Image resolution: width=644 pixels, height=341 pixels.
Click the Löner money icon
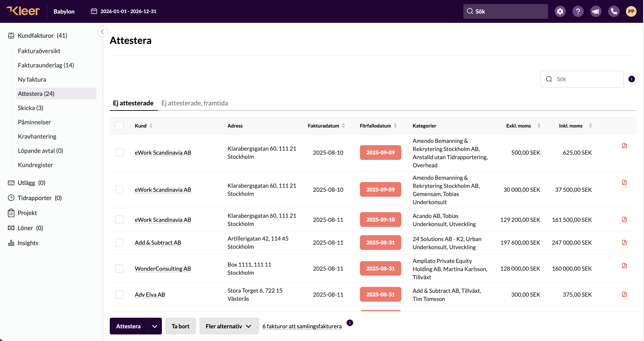tap(11, 228)
